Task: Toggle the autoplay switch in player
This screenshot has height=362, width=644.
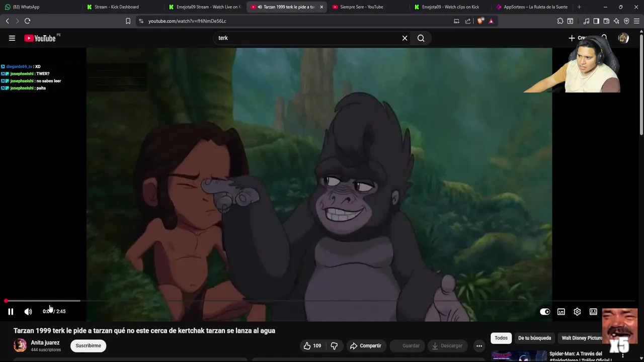Action: click(545, 312)
